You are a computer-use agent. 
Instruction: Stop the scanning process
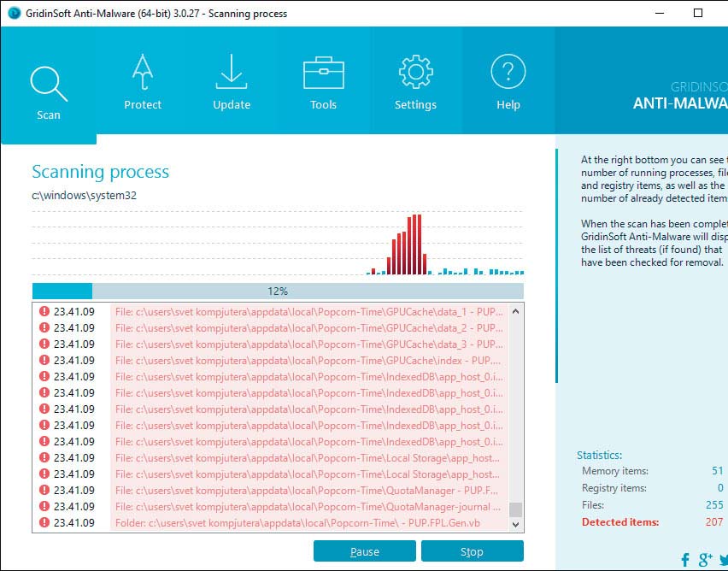point(473,551)
